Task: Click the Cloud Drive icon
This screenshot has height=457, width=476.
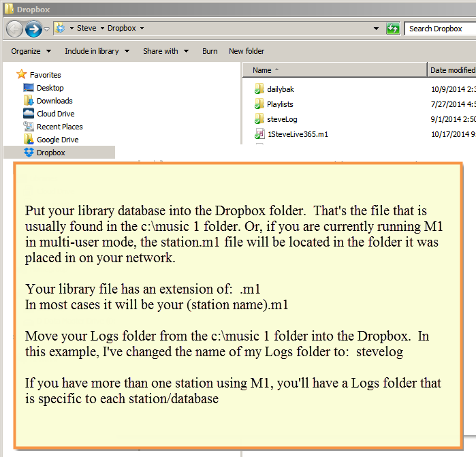Action: point(29,113)
